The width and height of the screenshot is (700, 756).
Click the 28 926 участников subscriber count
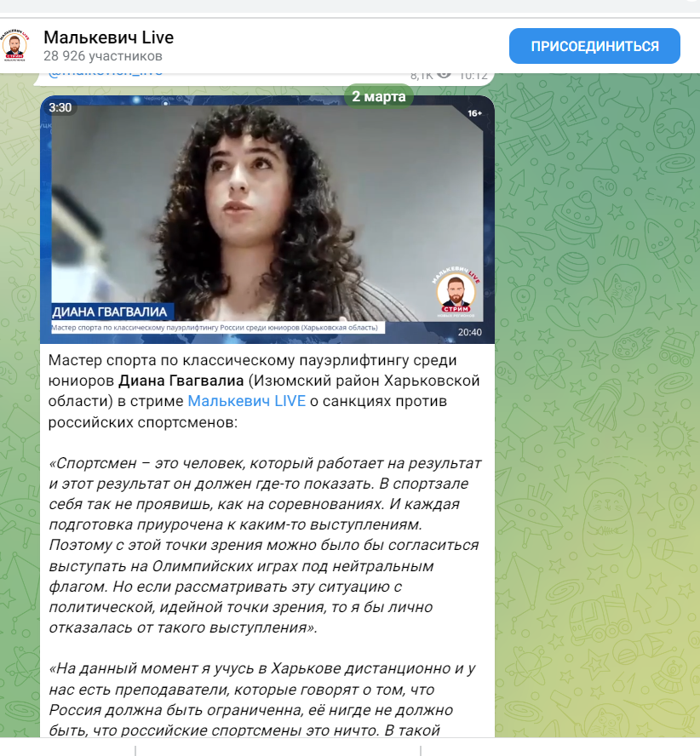click(x=103, y=56)
